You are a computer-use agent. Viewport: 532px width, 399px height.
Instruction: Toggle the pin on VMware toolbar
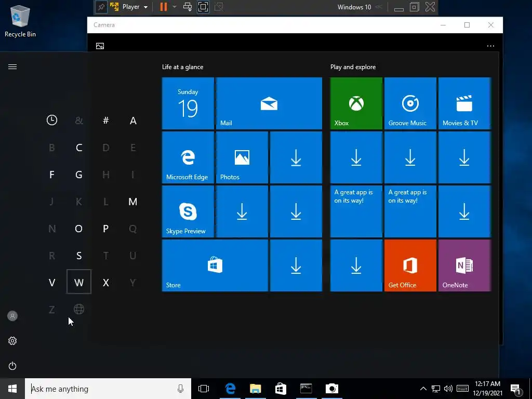tap(101, 7)
